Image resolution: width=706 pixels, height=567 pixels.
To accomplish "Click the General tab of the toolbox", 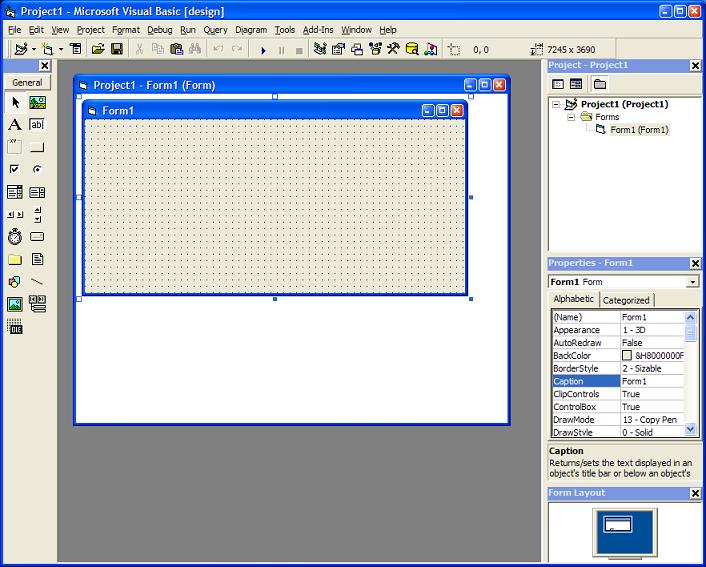I will click(x=27, y=82).
